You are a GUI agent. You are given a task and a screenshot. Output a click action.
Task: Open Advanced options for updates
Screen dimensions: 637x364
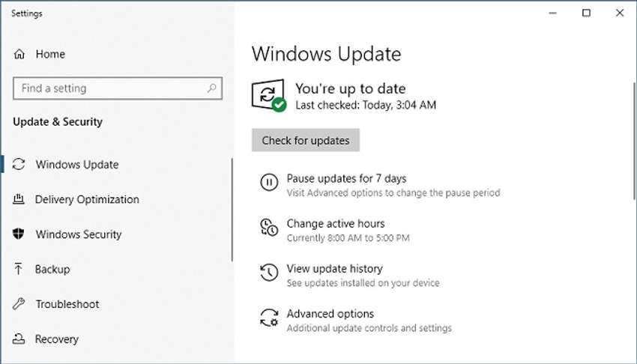pos(330,313)
